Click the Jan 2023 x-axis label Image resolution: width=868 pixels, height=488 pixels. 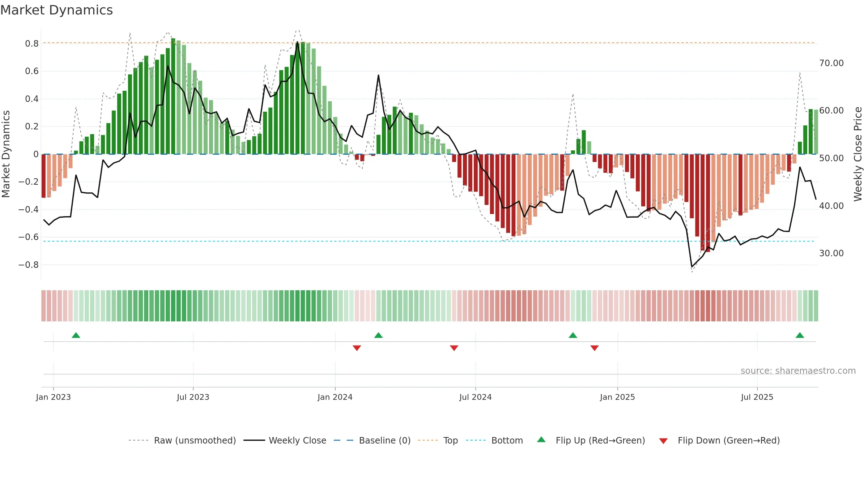pos(54,397)
